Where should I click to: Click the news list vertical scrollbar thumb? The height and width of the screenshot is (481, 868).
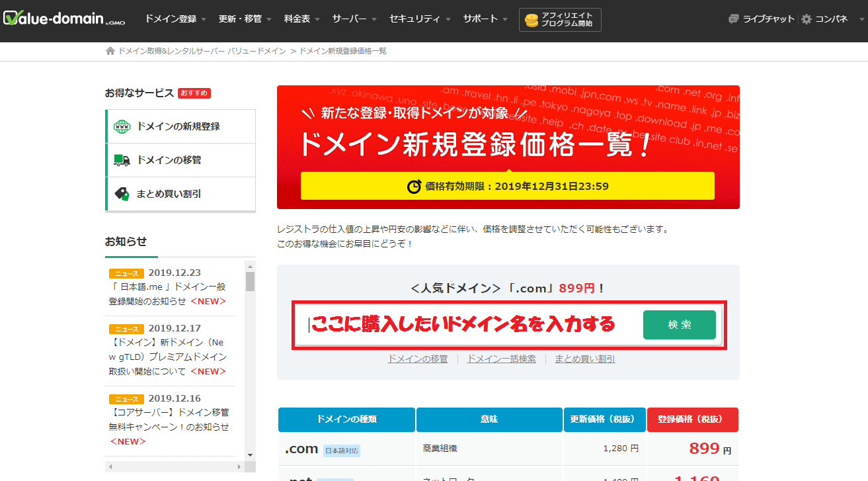coord(250,281)
